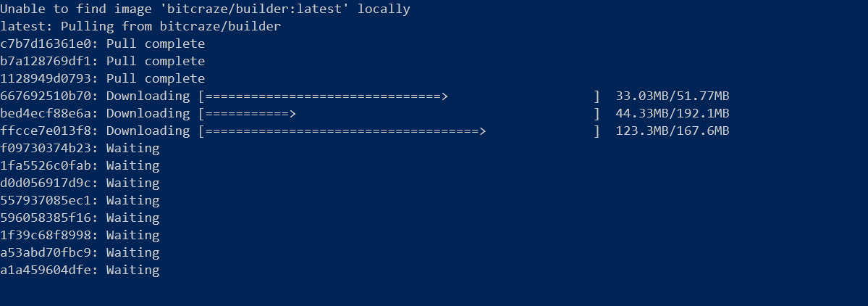Click the Waiting status of a53abd70fbc9
The width and height of the screenshot is (868, 306).
(x=133, y=253)
